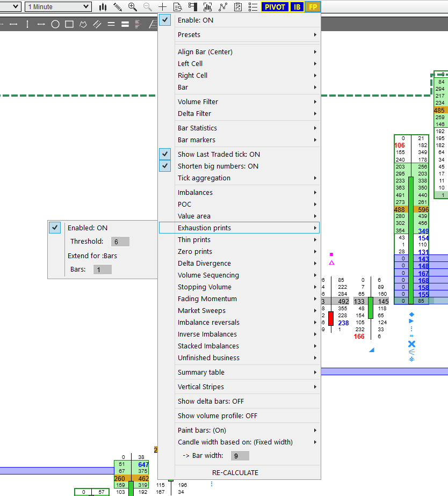Image resolution: width=448 pixels, height=496 pixels.
Task: Select the rectangle drawing tool
Action: pyautogui.click(x=69, y=24)
